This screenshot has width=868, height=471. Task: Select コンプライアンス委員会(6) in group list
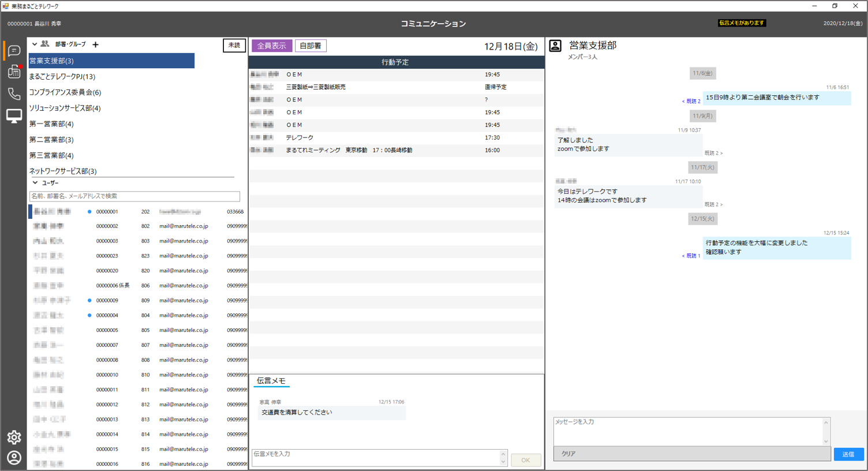pyautogui.click(x=65, y=92)
